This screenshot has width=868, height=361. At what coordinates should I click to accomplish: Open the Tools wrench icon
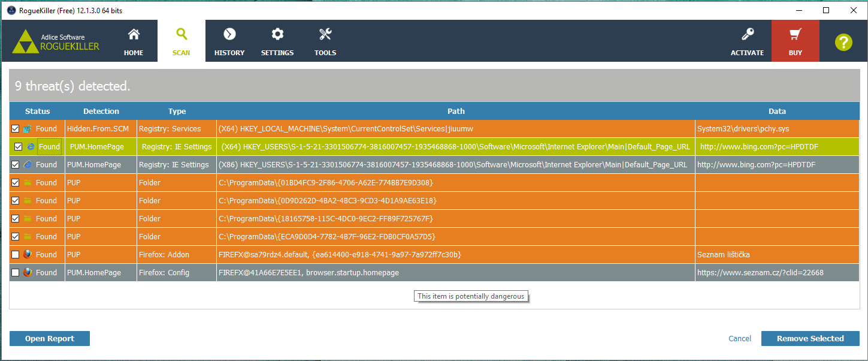pyautogui.click(x=325, y=34)
